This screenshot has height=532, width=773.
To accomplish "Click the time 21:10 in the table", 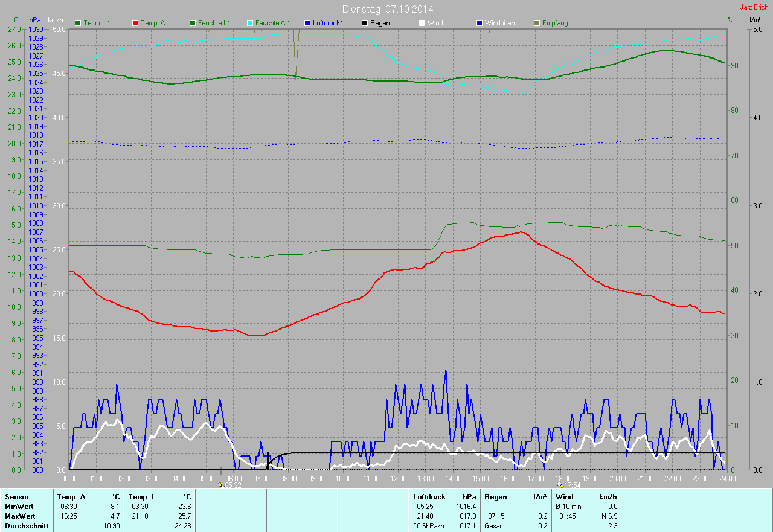I will (x=140, y=516).
